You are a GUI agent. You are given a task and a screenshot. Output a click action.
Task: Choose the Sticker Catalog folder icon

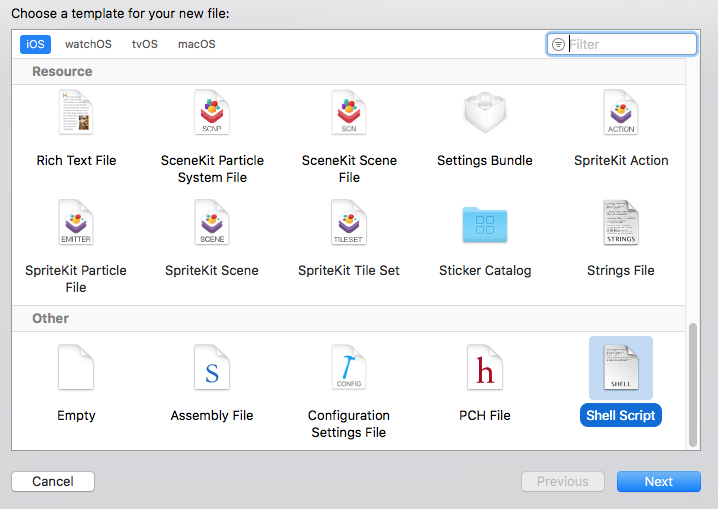485,223
